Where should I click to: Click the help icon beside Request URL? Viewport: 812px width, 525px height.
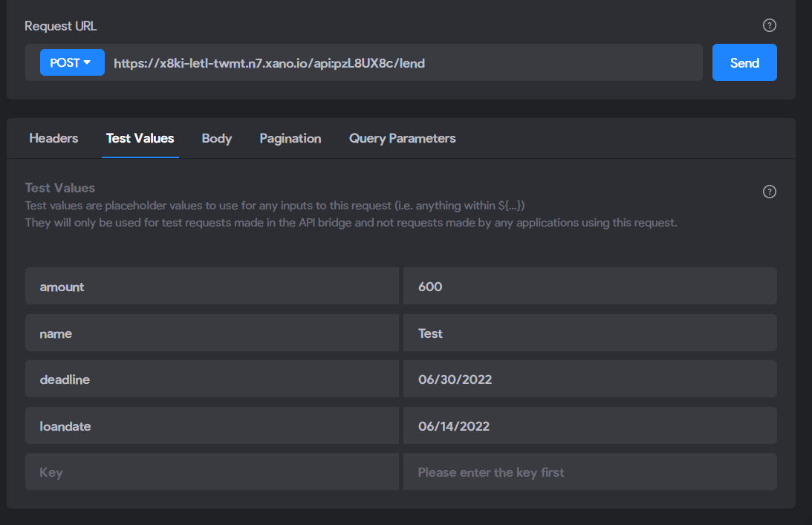click(769, 25)
